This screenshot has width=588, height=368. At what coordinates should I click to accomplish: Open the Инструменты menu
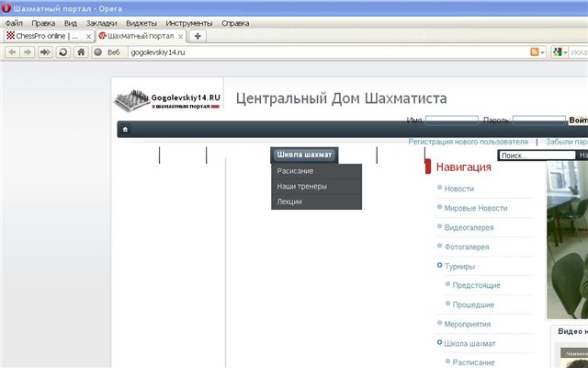coord(189,21)
